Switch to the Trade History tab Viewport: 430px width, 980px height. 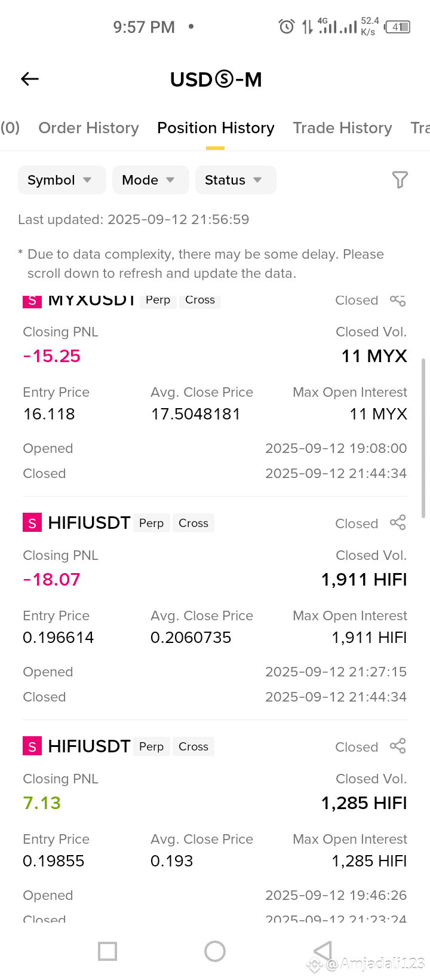342,128
